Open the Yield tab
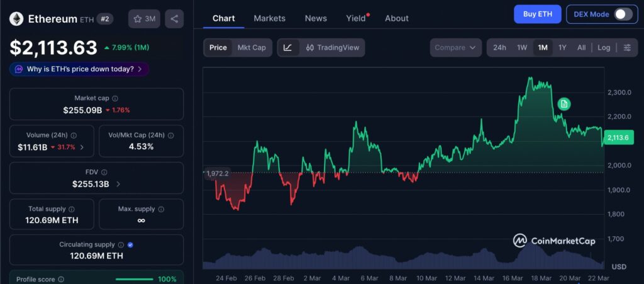The image size is (644, 284). [356, 18]
